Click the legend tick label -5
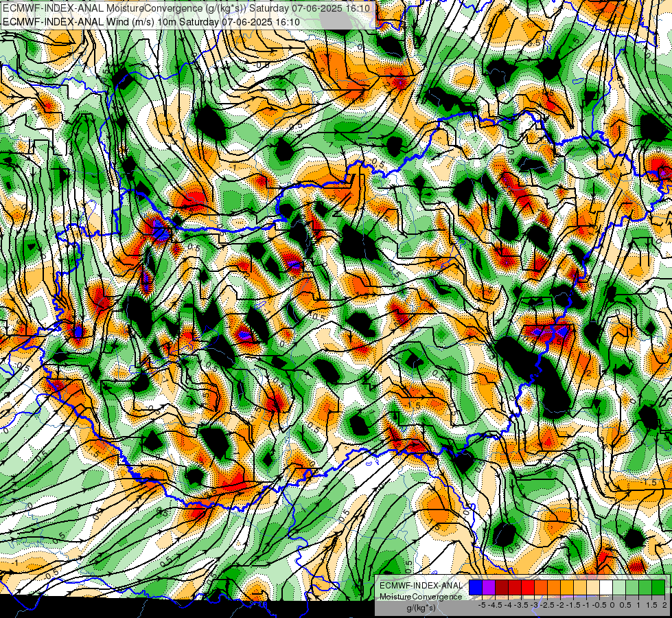The image size is (672, 618). coord(482,605)
